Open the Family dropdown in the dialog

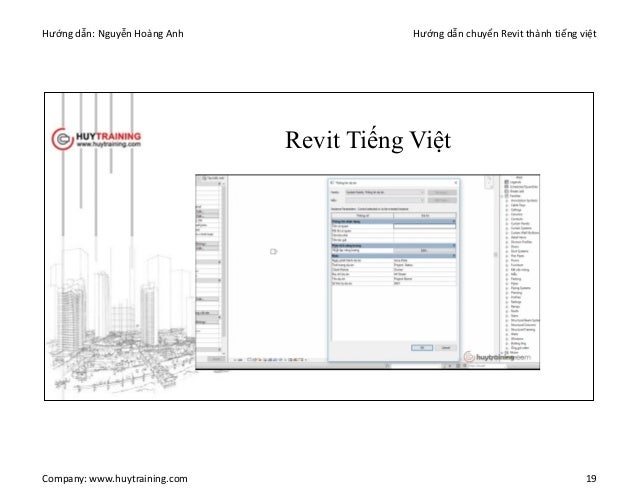(385, 192)
